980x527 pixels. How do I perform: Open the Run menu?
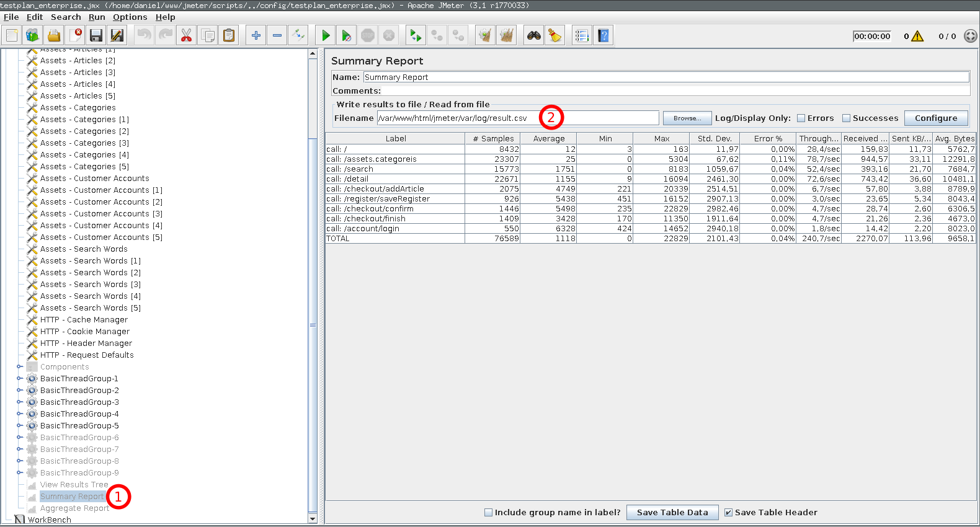pos(97,17)
